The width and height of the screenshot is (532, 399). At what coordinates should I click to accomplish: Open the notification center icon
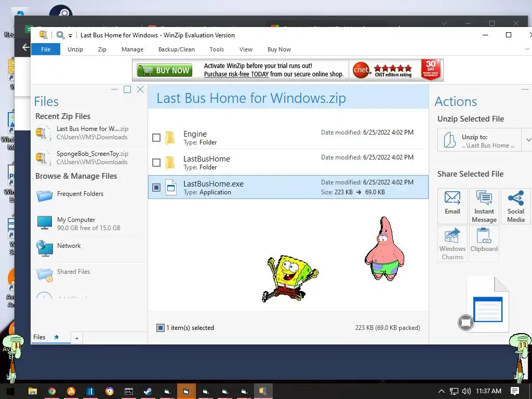click(x=515, y=391)
